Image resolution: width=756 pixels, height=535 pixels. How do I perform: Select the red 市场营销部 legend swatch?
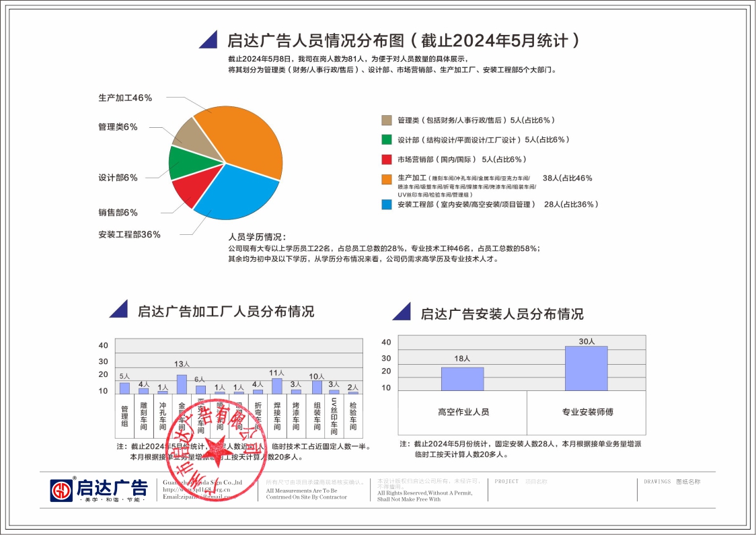[x=387, y=159]
